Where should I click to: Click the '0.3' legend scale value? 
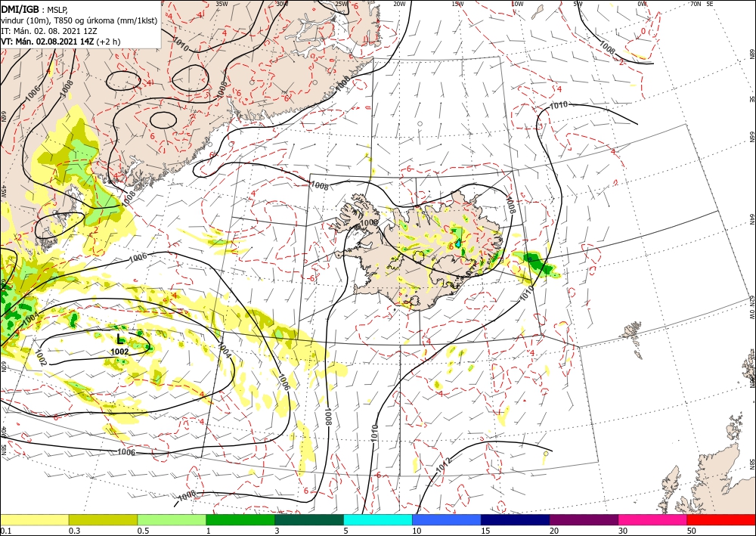pos(74,531)
